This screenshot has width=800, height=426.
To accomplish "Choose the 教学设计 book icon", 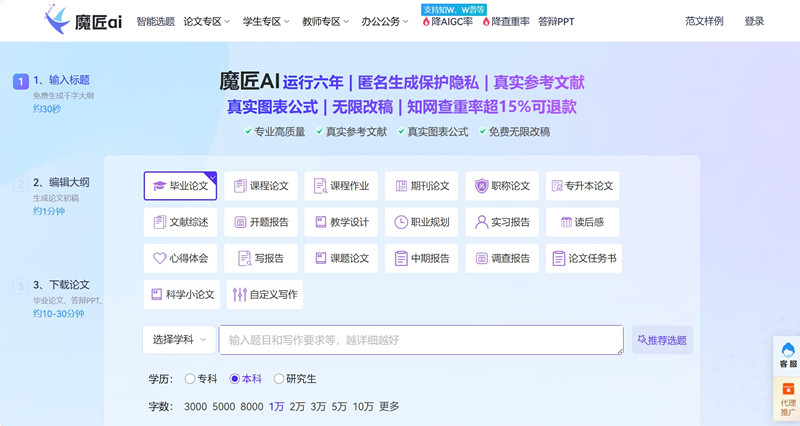I will 320,222.
